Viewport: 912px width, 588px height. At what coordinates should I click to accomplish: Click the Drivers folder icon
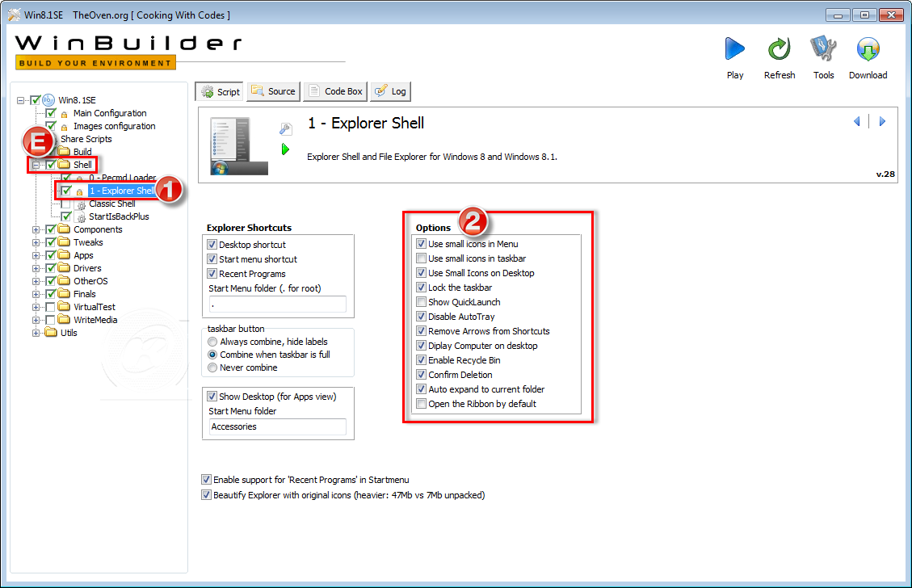(x=64, y=267)
